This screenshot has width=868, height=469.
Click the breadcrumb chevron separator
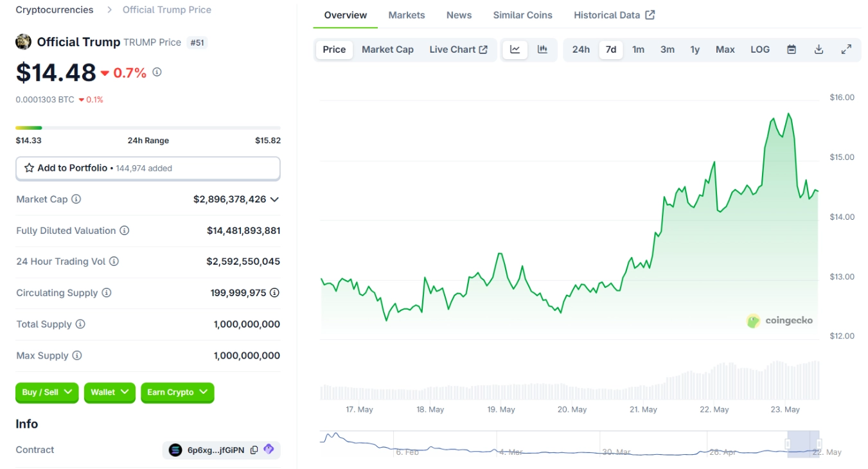tap(109, 10)
